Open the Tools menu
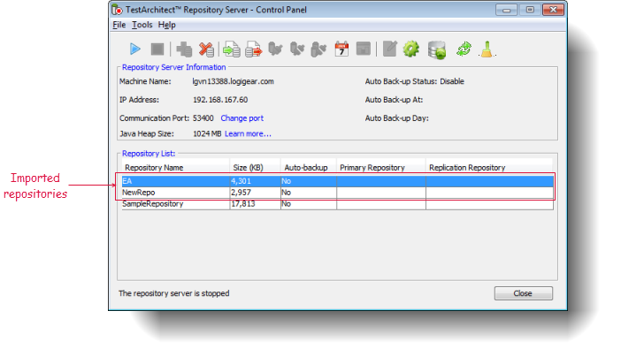 coord(142,25)
